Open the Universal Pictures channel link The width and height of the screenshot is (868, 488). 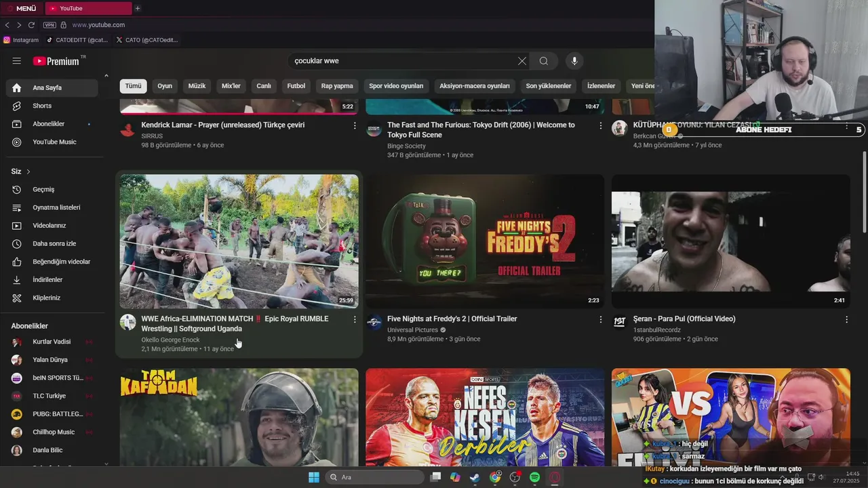412,330
